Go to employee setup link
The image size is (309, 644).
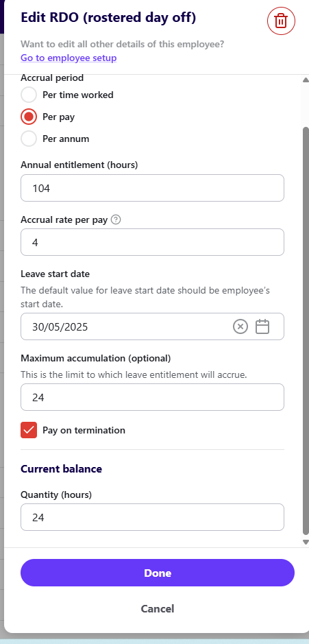pyautogui.click(x=69, y=58)
